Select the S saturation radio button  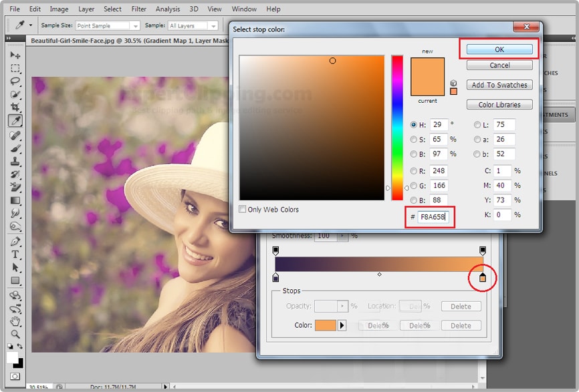coord(413,140)
